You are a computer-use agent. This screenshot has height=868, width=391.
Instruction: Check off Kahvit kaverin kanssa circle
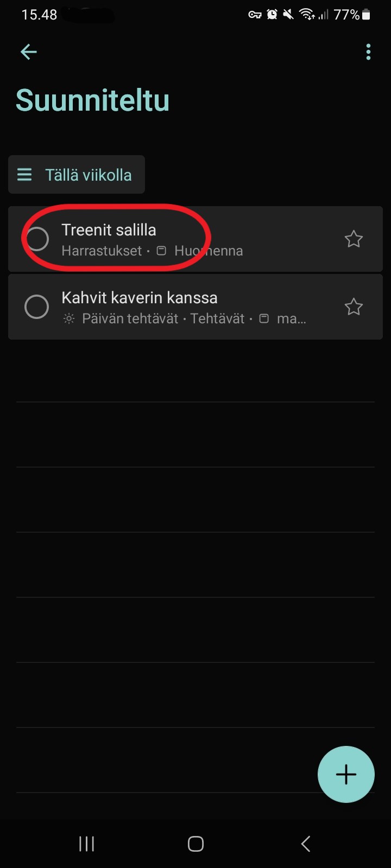[x=37, y=307]
